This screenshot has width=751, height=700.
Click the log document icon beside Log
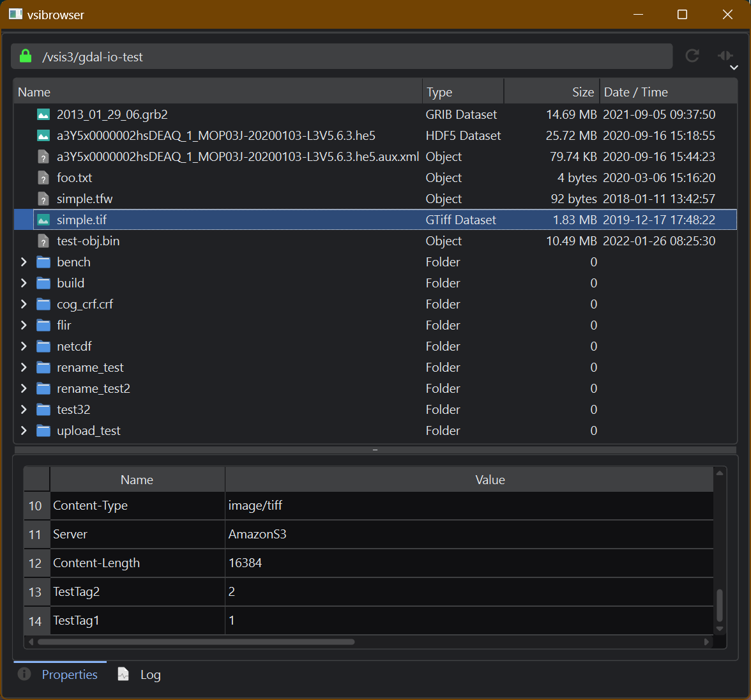pyautogui.click(x=123, y=674)
